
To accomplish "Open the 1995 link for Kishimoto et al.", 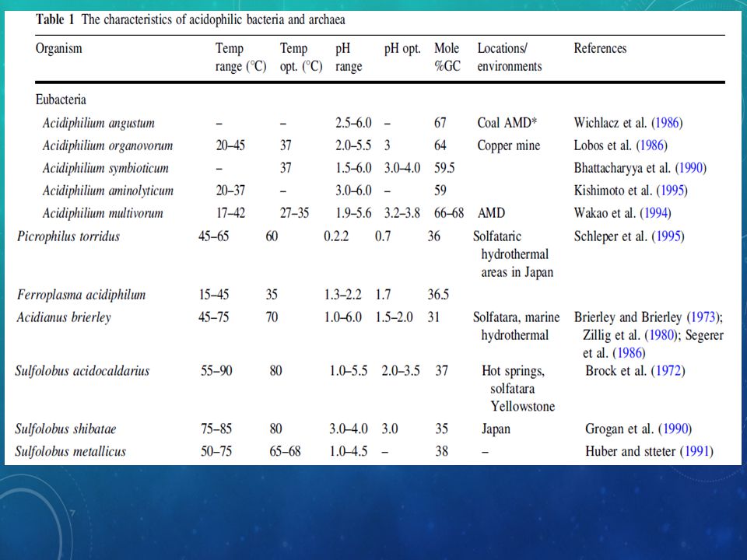I will pyautogui.click(x=672, y=191).
